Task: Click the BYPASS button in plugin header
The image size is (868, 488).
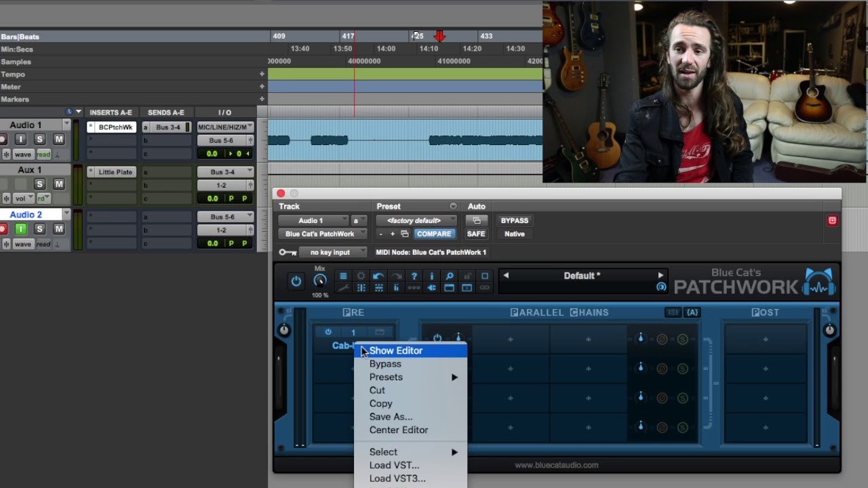Action: [x=514, y=220]
